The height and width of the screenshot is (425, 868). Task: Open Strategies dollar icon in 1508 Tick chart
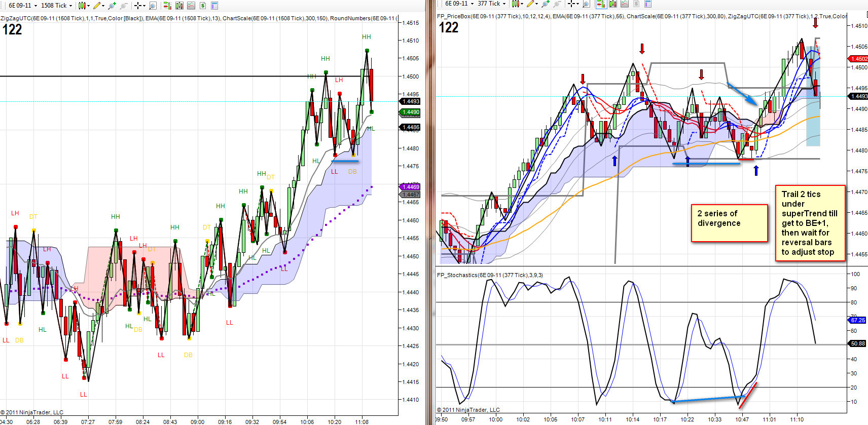pos(202,6)
